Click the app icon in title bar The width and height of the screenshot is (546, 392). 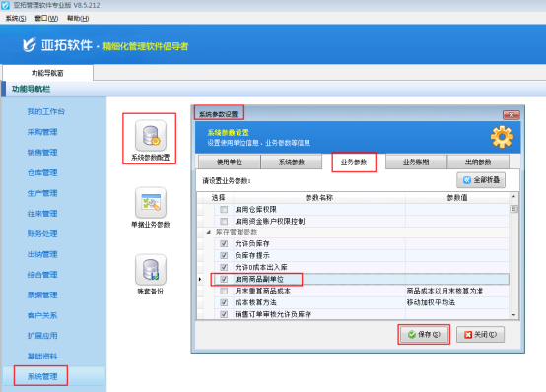6,5
